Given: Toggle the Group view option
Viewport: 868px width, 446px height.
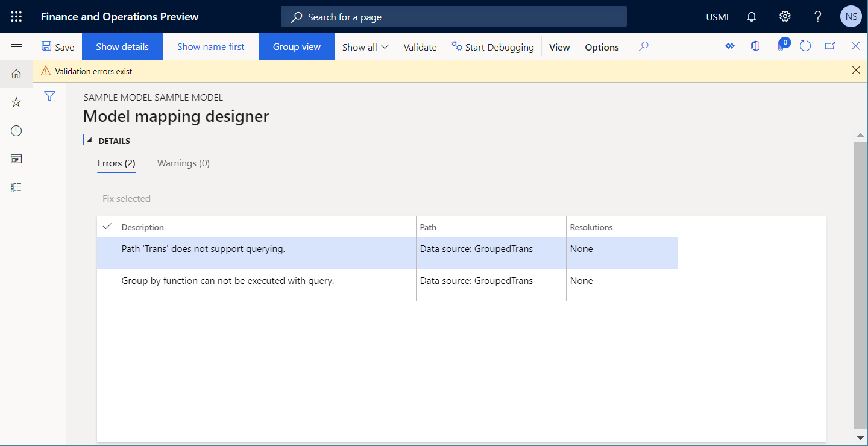Looking at the screenshot, I should 296,46.
